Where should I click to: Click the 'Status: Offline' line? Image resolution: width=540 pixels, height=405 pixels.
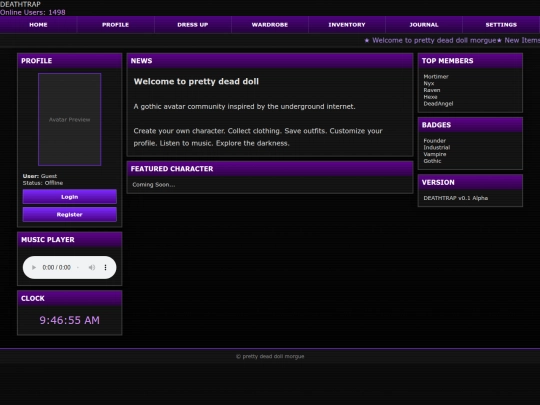[43, 183]
